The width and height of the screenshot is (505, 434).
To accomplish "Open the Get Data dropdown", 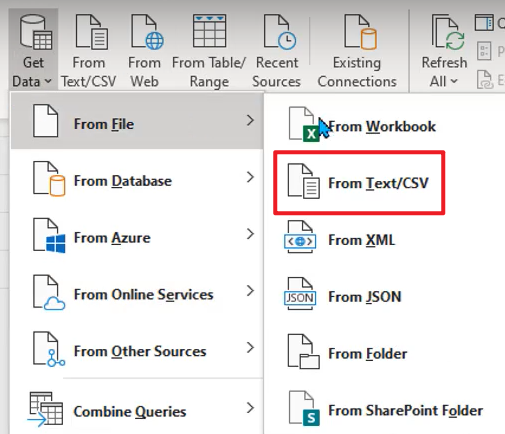I will pyautogui.click(x=33, y=49).
